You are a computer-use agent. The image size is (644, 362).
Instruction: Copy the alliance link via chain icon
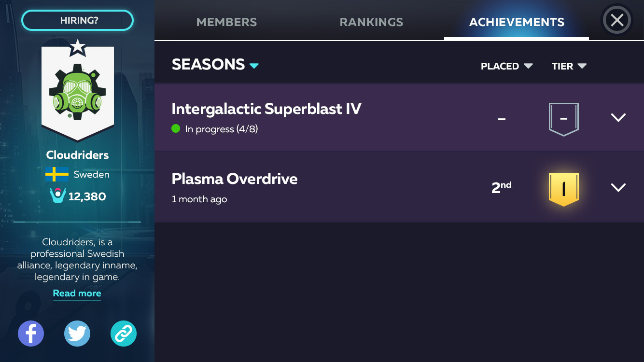click(124, 334)
